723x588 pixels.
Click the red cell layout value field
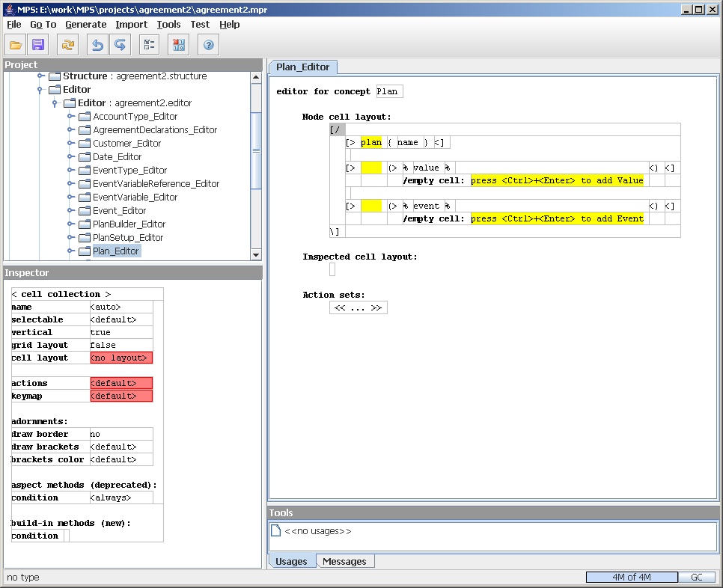point(121,358)
